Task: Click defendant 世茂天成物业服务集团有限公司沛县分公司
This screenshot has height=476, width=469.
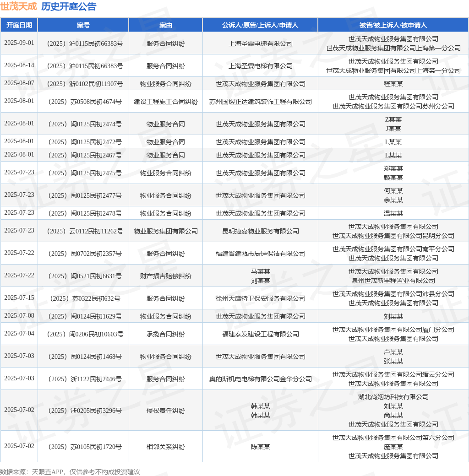Action: 393,294
